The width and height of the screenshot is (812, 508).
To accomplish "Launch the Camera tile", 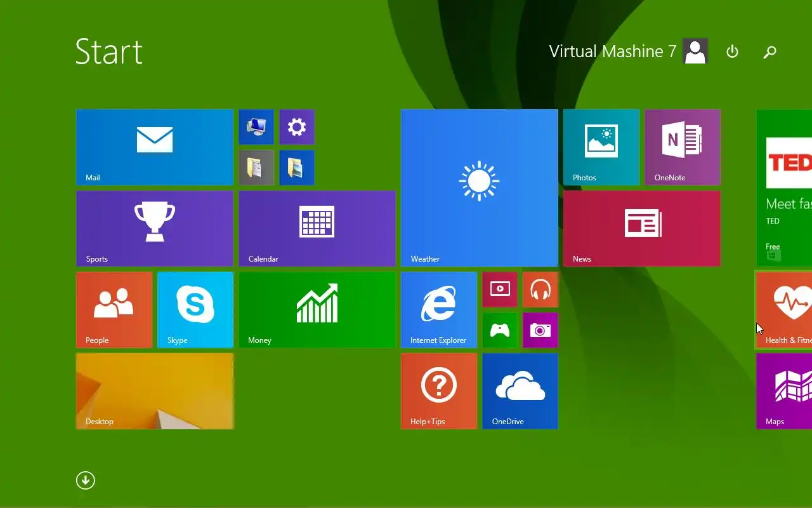I will [x=540, y=330].
